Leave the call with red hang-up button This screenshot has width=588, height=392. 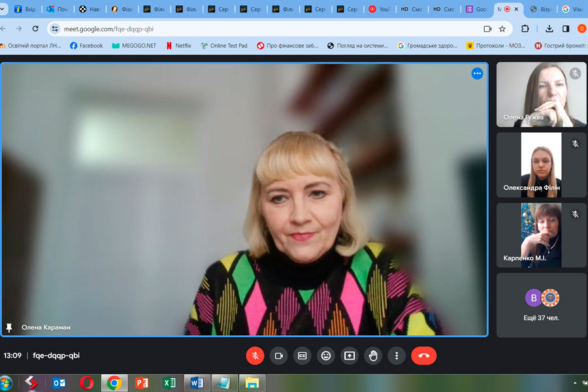423,355
